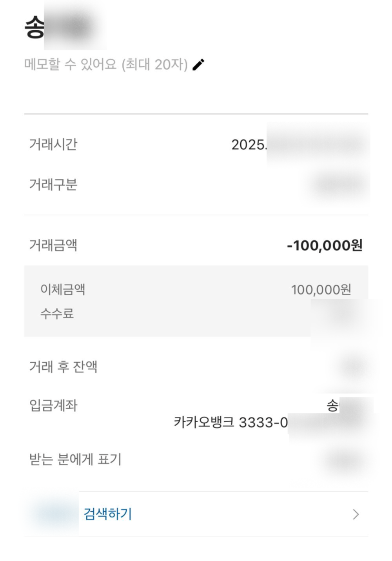Select the bold -100,000원 amount
Viewport: 392px width, 561px height.
(325, 245)
